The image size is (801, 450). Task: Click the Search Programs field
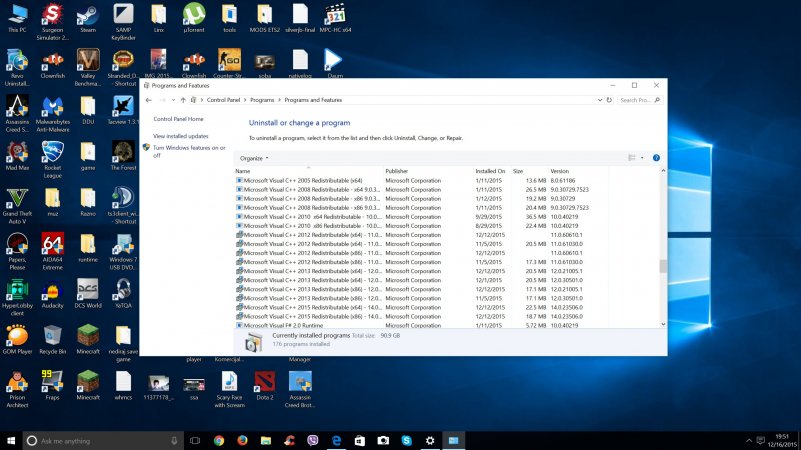click(640, 100)
